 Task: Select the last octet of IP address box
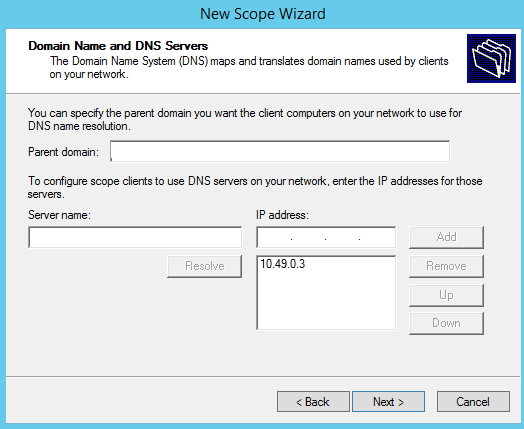click(377, 238)
